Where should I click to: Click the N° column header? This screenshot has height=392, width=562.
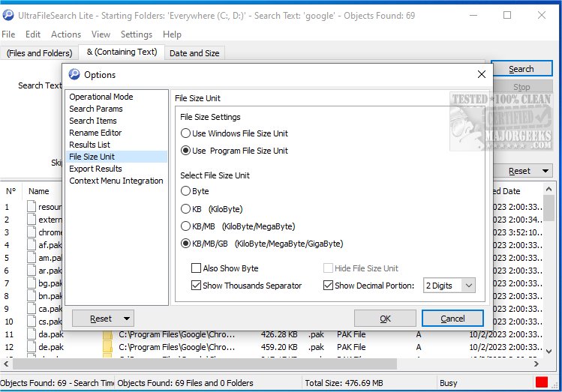coord(11,191)
